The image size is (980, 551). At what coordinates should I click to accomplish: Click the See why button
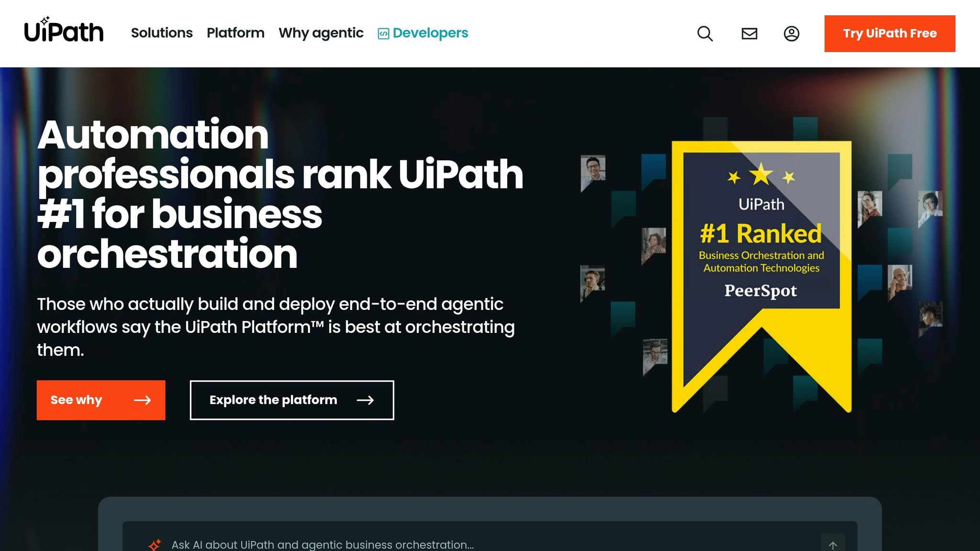[x=101, y=400]
